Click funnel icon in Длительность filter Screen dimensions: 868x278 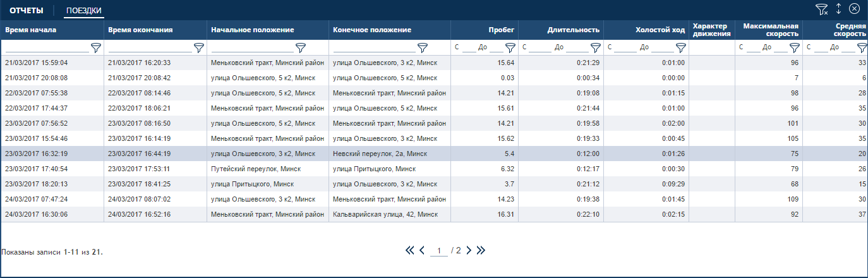[595, 47]
